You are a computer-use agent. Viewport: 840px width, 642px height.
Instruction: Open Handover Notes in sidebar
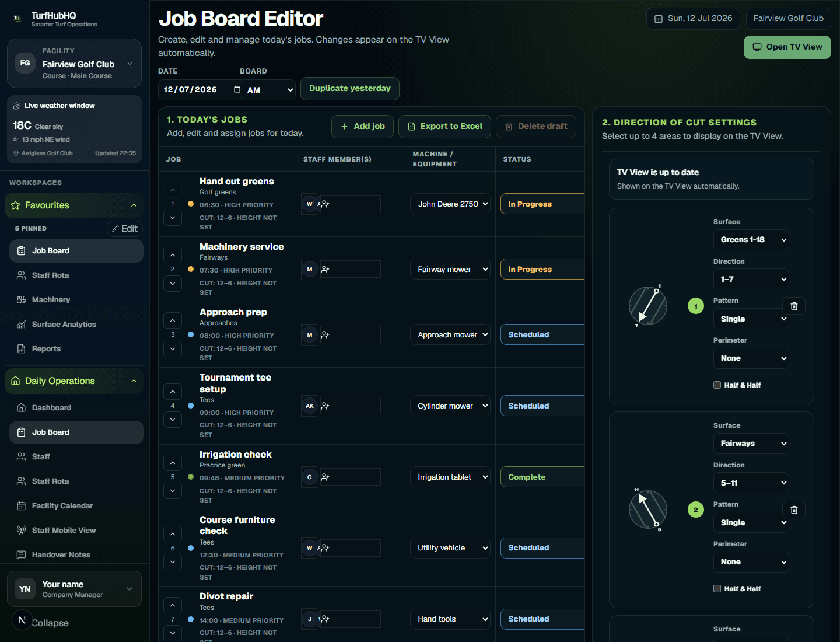(76, 555)
